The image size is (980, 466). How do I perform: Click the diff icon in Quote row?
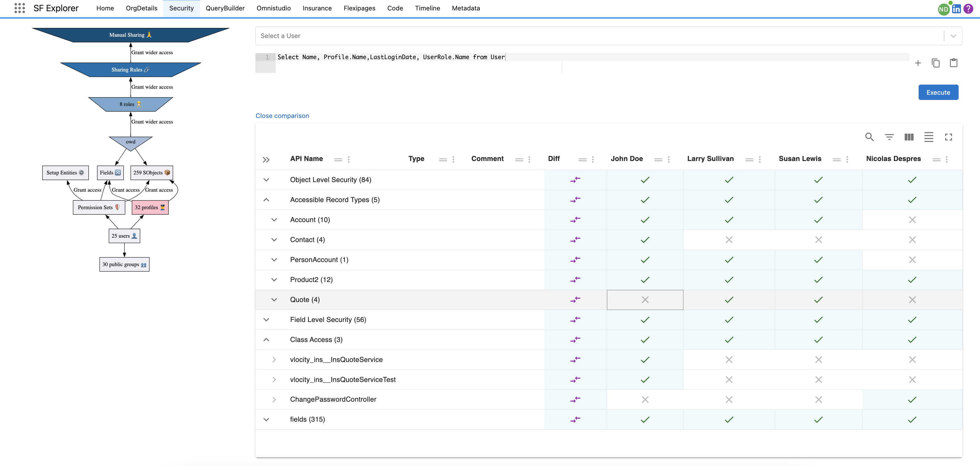click(x=575, y=300)
